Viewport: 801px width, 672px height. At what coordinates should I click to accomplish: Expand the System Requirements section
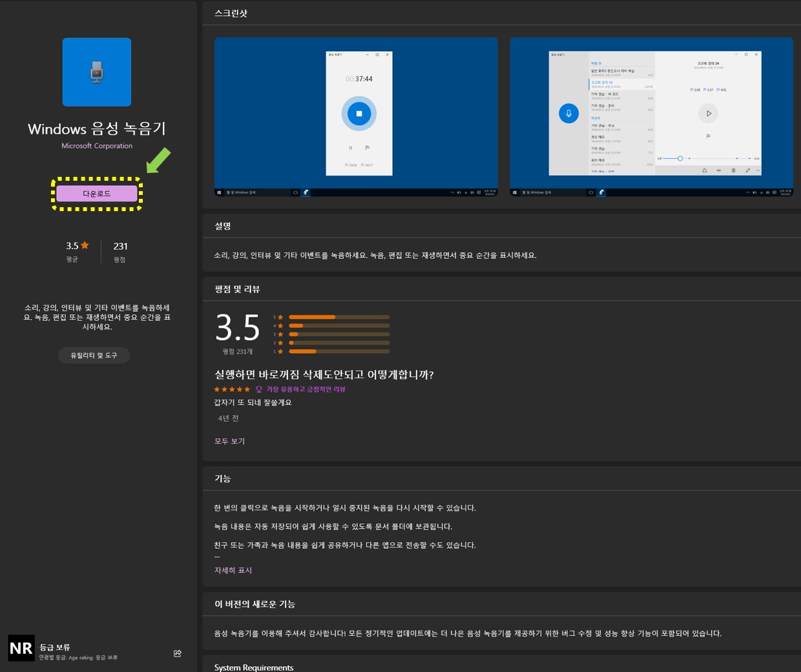pos(254,667)
